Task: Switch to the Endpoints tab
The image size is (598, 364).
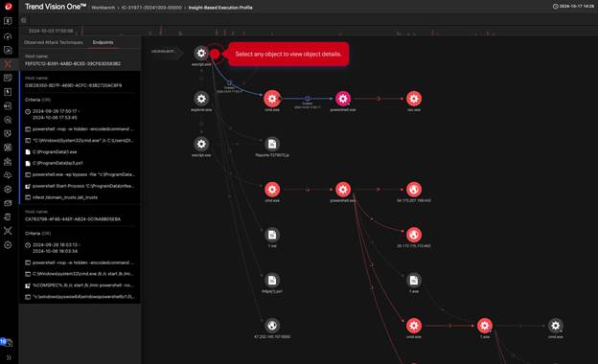Action: point(103,42)
